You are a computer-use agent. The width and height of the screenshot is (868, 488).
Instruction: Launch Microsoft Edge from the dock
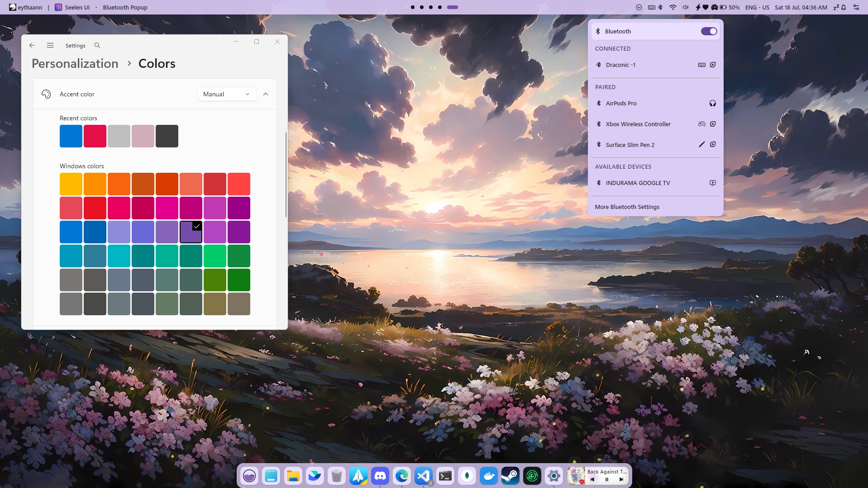click(x=402, y=476)
